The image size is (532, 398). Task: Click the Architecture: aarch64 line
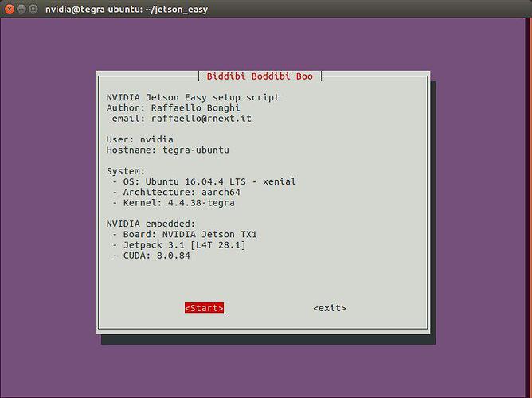pos(177,192)
